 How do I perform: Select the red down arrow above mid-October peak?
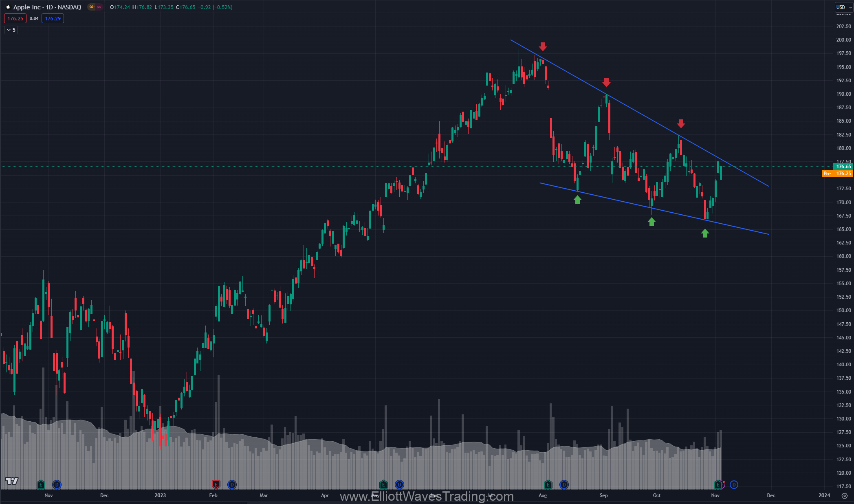point(681,123)
